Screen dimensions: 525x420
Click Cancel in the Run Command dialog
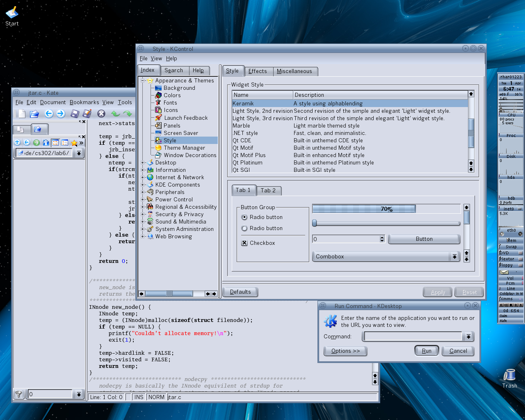(x=458, y=351)
